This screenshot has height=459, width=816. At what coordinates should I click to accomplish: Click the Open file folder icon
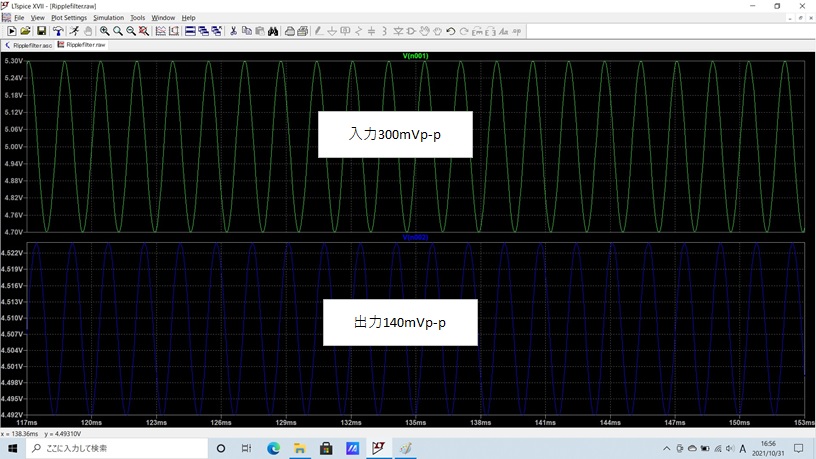pos(26,31)
